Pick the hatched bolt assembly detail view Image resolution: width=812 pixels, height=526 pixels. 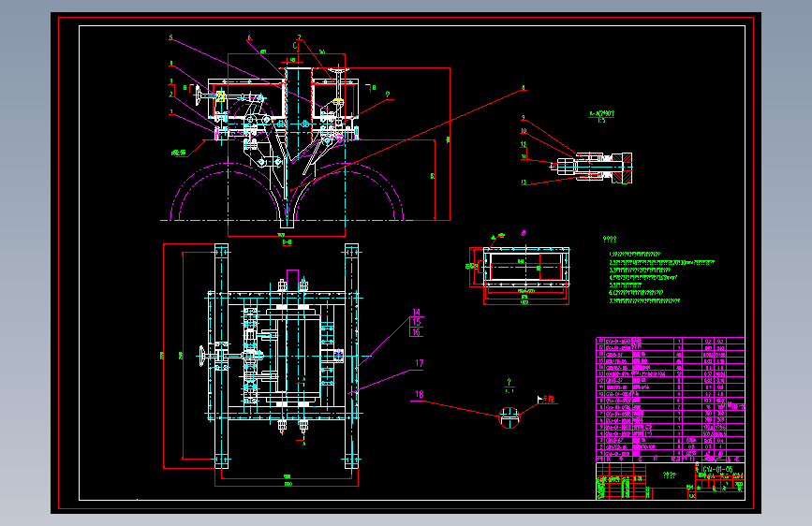[592, 168]
